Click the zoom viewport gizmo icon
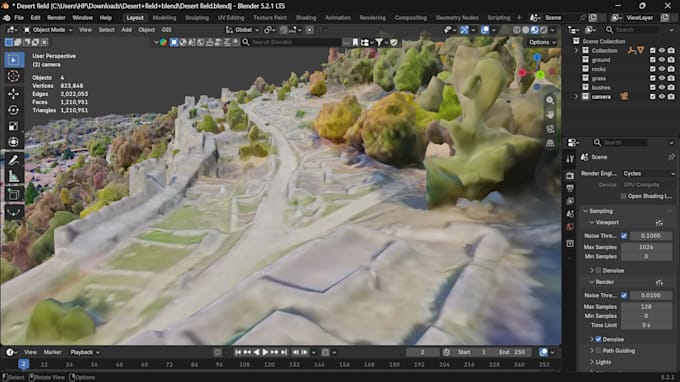Viewport: 680px width, 382px height. click(x=550, y=100)
